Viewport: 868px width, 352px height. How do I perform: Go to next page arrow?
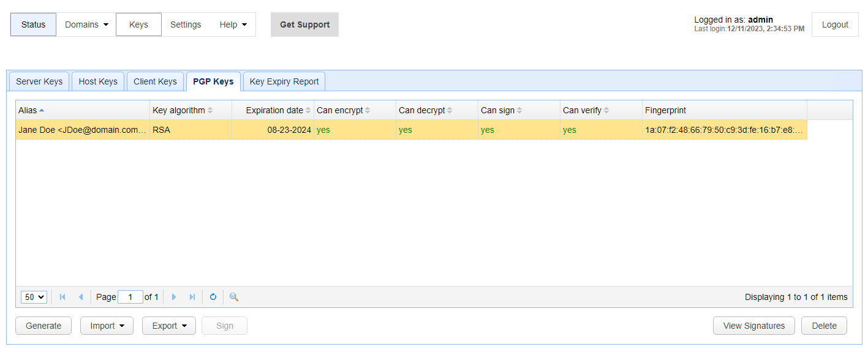174,297
